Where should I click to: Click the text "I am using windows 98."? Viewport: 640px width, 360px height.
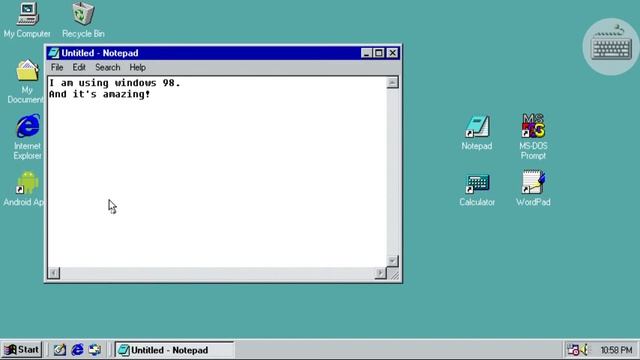pyautogui.click(x=115, y=83)
